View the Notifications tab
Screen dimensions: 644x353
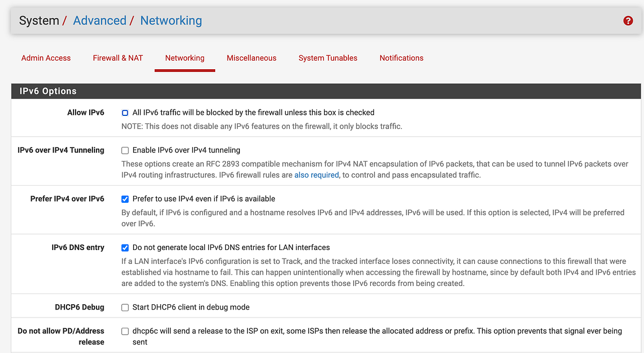tap(401, 58)
